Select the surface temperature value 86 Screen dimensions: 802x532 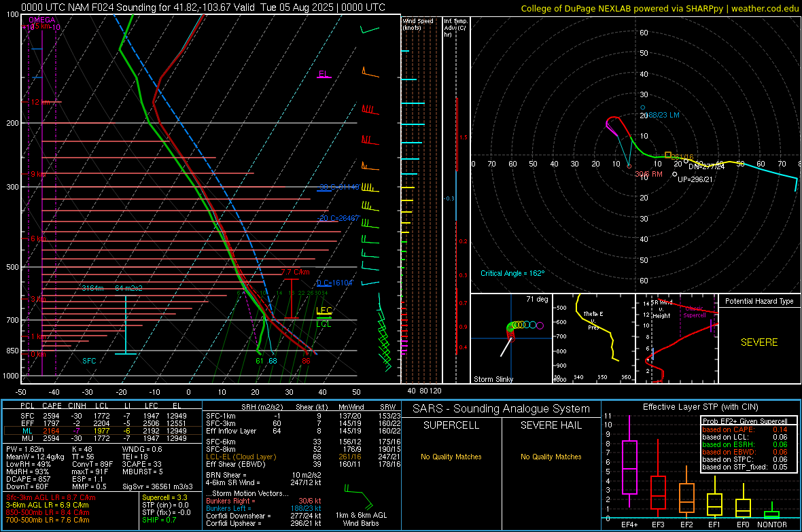point(306,361)
